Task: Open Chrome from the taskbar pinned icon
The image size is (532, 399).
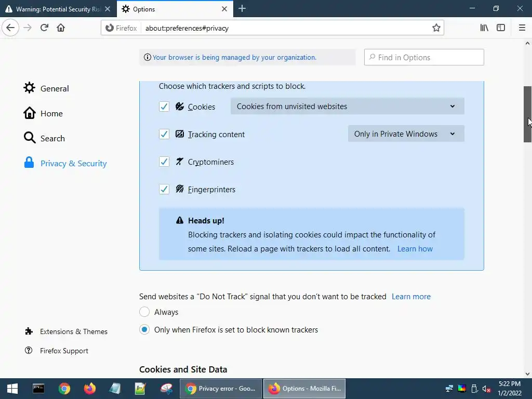Action: tap(64, 389)
